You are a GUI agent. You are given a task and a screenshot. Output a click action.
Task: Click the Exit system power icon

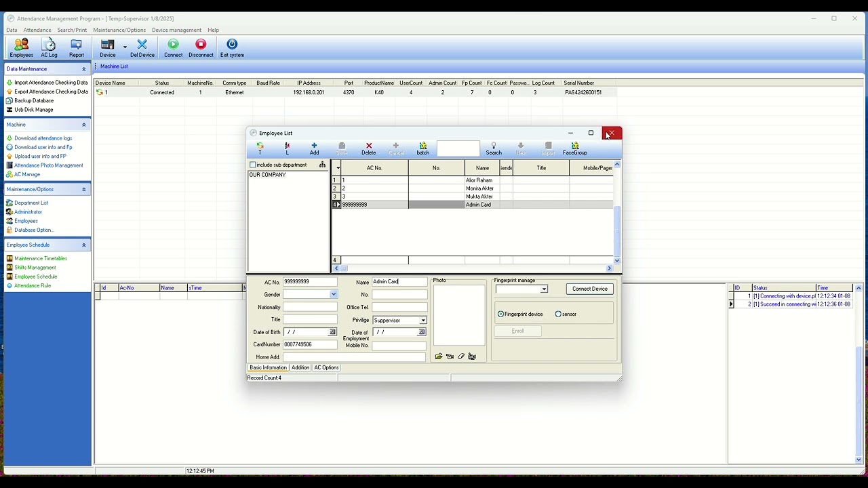pos(232,47)
